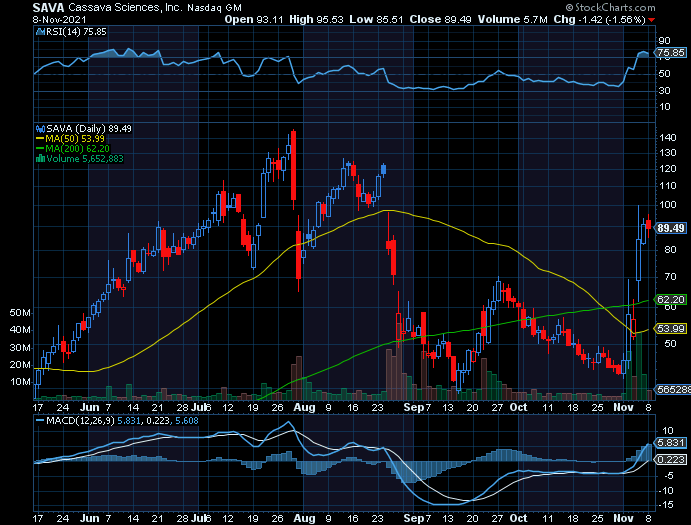The image size is (691, 525).
Task: Click the Volume 5.7M header value
Action: tap(513, 19)
